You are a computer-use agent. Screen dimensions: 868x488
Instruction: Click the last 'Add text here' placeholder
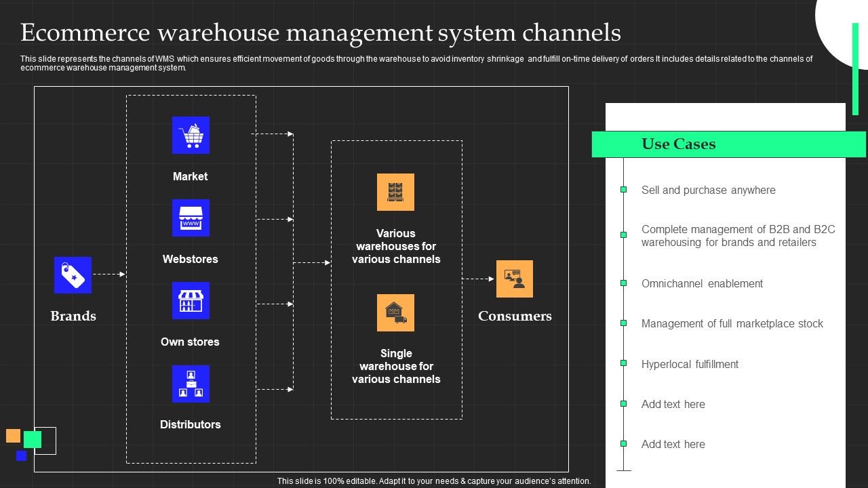coord(673,445)
